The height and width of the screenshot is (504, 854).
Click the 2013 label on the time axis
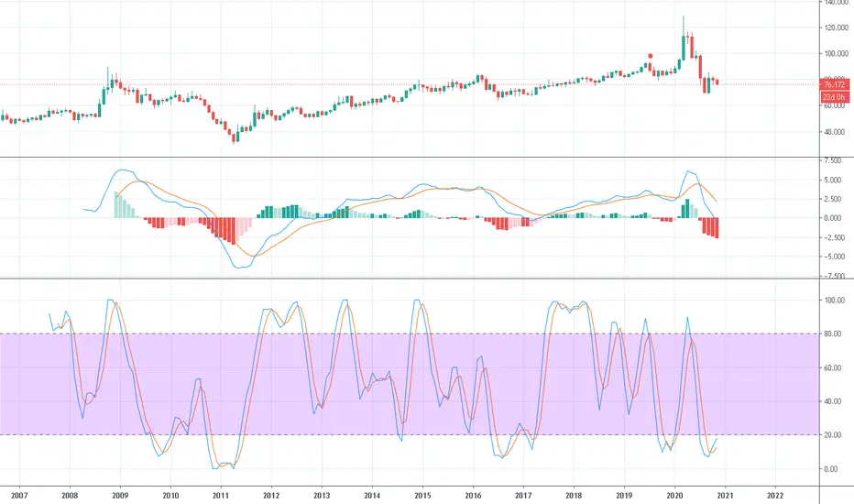(322, 495)
